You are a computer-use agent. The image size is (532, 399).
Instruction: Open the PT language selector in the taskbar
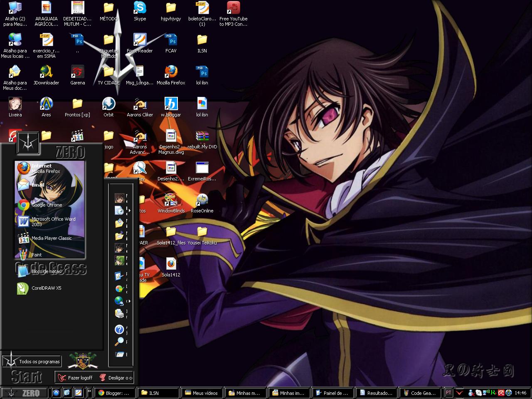[x=448, y=392]
